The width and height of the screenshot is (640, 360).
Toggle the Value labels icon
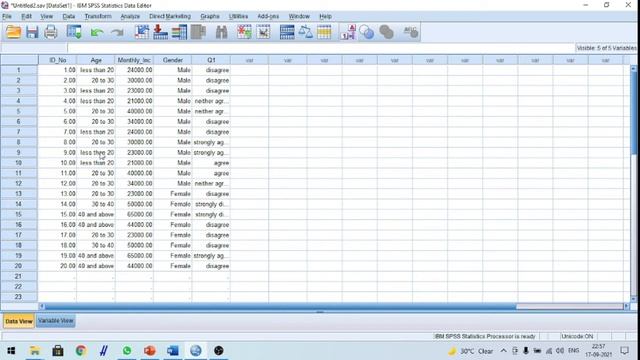pos(348,32)
